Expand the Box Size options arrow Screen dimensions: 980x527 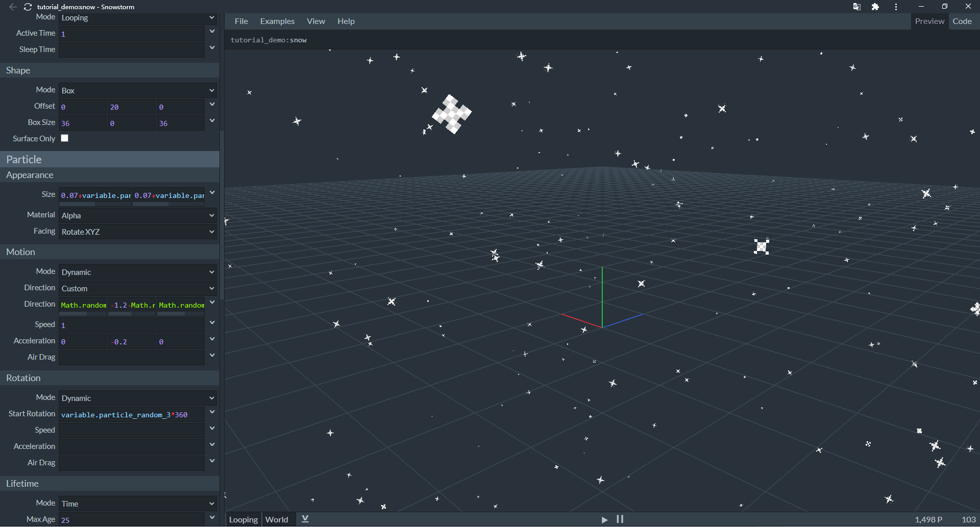tap(212, 121)
